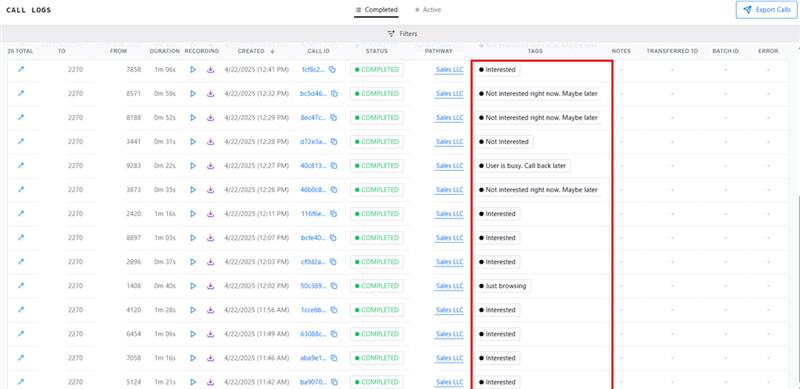Viewport: 800px width, 389px height.
Task: Click the Export Calls button
Action: click(x=766, y=10)
